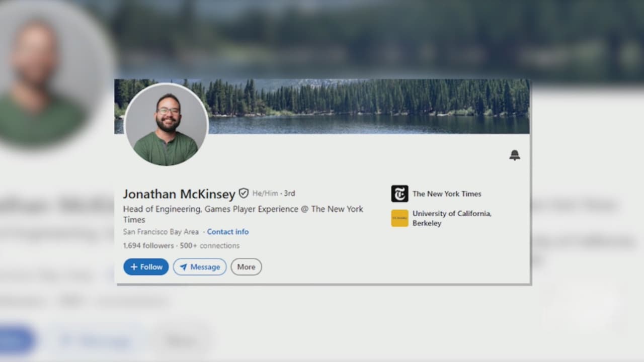Follow Jonathan McKinsey

tap(146, 267)
